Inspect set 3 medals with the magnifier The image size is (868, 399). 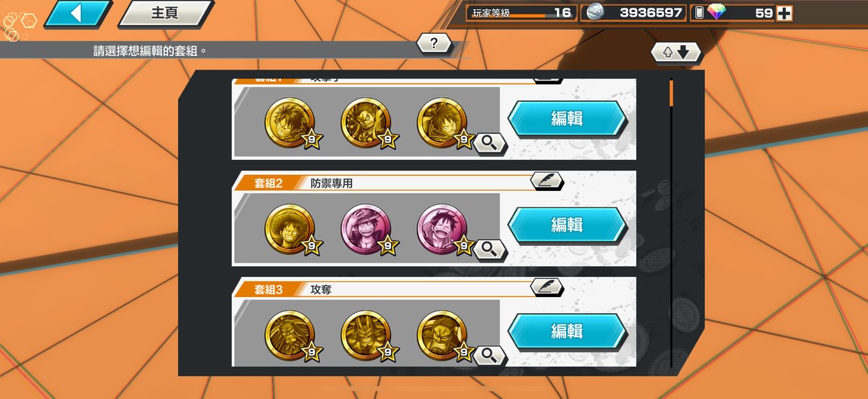[x=489, y=356]
